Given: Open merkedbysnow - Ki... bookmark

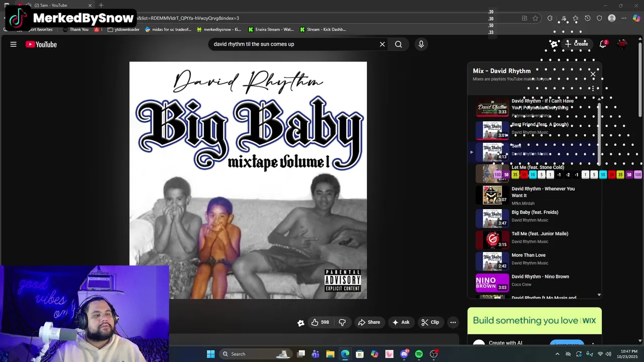Looking at the screenshot, I should pyautogui.click(x=219, y=29).
